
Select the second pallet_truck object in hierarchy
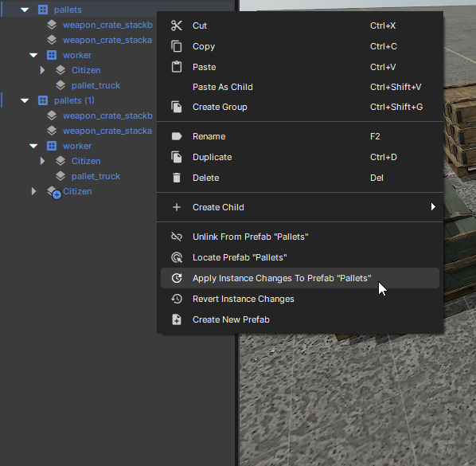click(96, 176)
